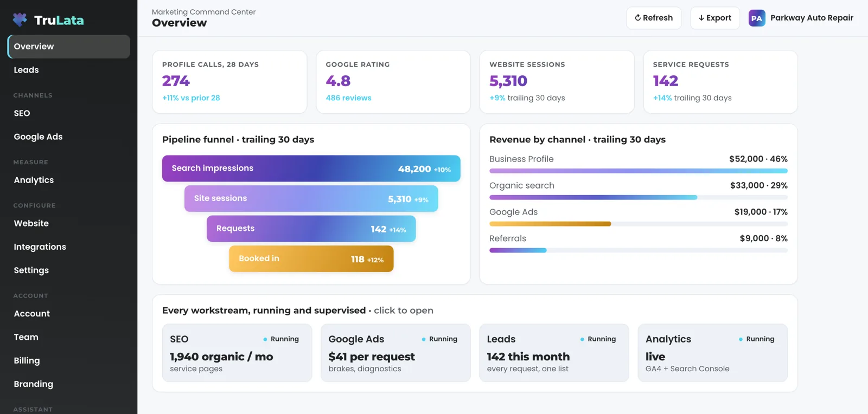868x414 pixels.
Task: Go to the Account page
Action: 69,313
